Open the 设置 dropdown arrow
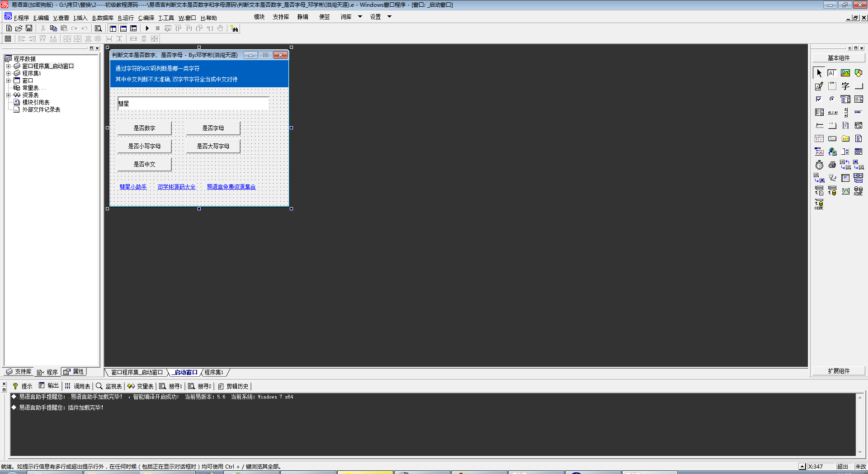The width and height of the screenshot is (868, 474). point(389,17)
